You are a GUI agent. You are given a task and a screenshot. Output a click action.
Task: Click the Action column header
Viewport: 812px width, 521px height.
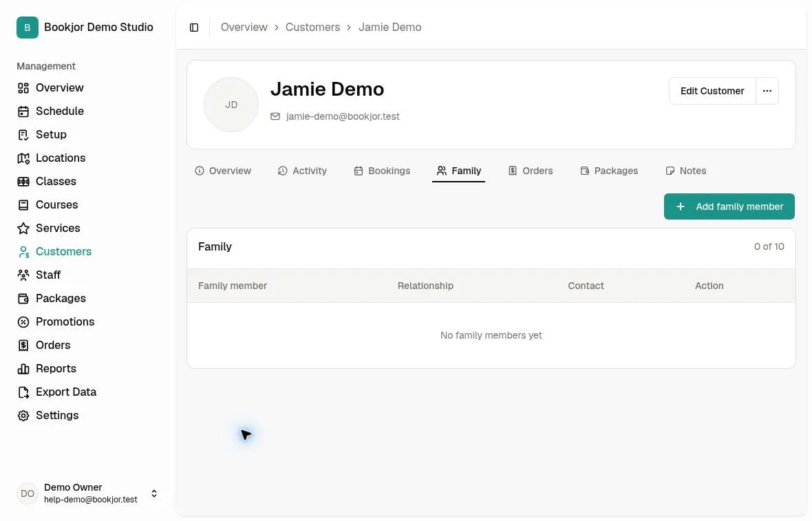coord(709,286)
